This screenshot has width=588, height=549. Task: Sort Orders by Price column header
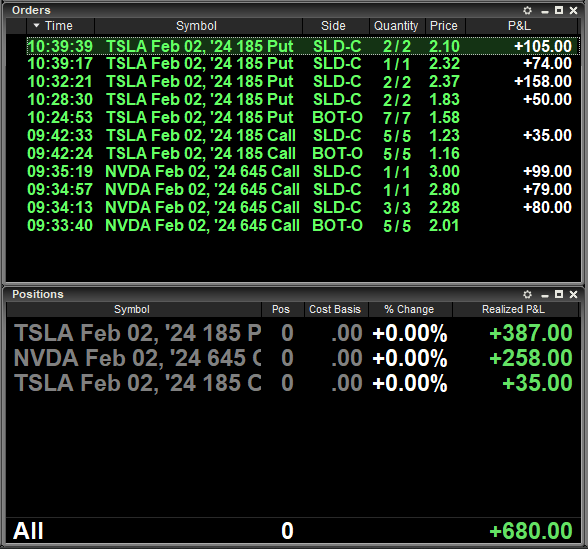(x=445, y=26)
